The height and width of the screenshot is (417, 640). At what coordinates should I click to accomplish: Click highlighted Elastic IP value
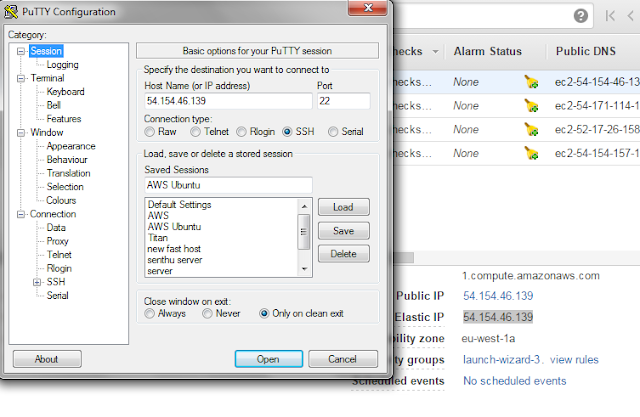[x=498, y=317]
